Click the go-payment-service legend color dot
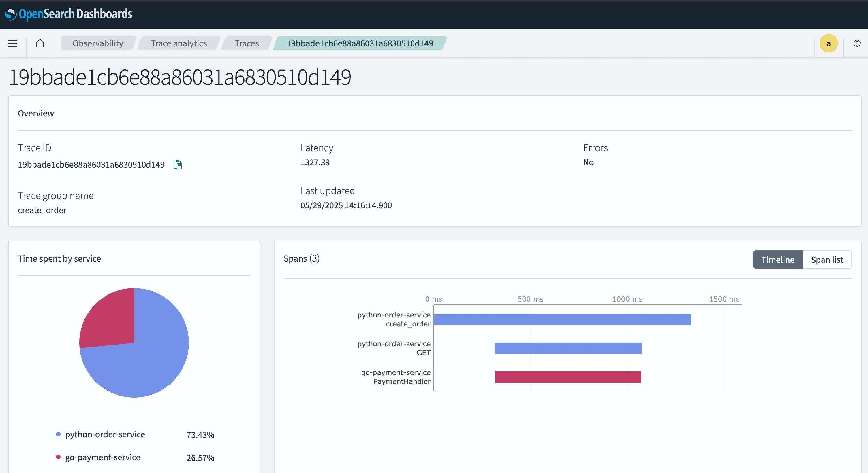The height and width of the screenshot is (473, 868). 59,457
